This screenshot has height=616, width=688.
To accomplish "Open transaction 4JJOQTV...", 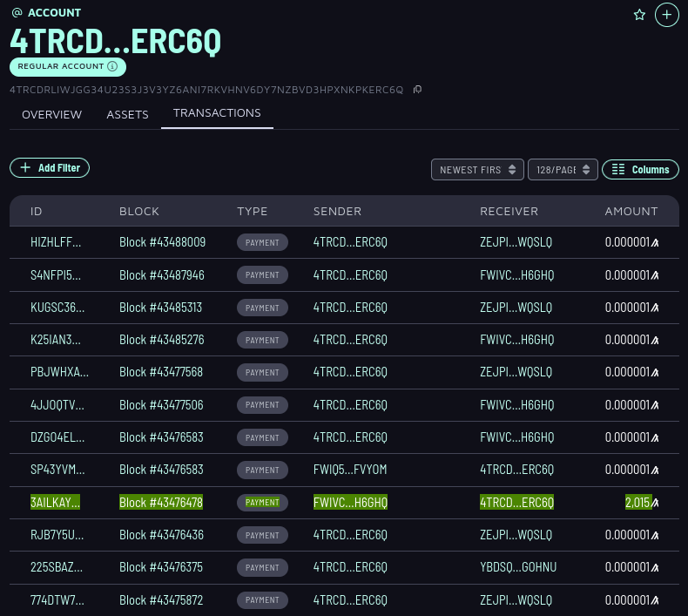I will pyautogui.click(x=57, y=405).
